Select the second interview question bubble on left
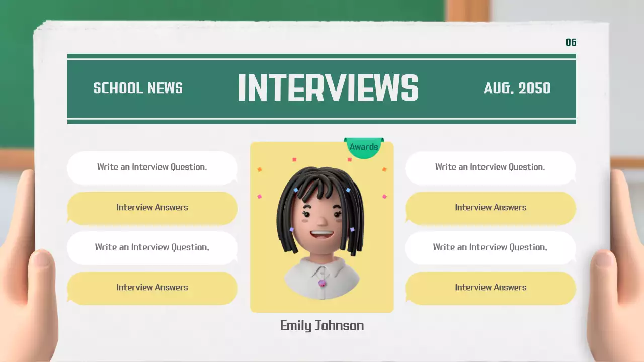Image resolution: width=644 pixels, height=362 pixels. 152,247
